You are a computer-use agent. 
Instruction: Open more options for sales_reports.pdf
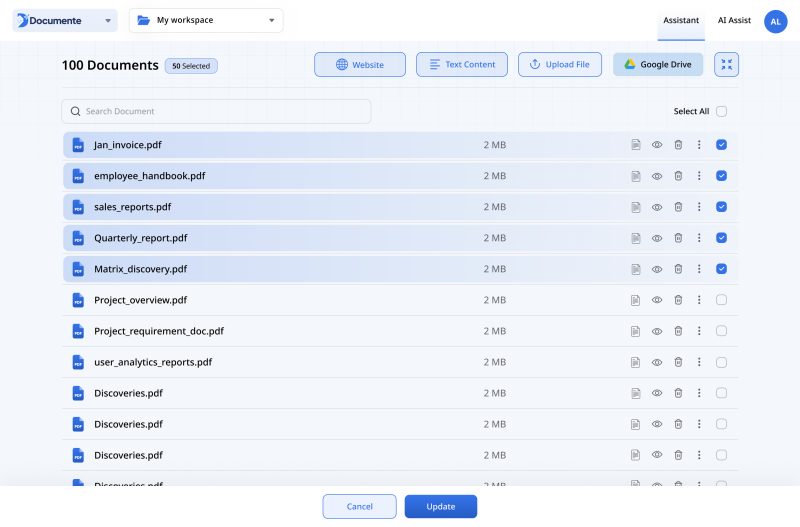click(699, 207)
